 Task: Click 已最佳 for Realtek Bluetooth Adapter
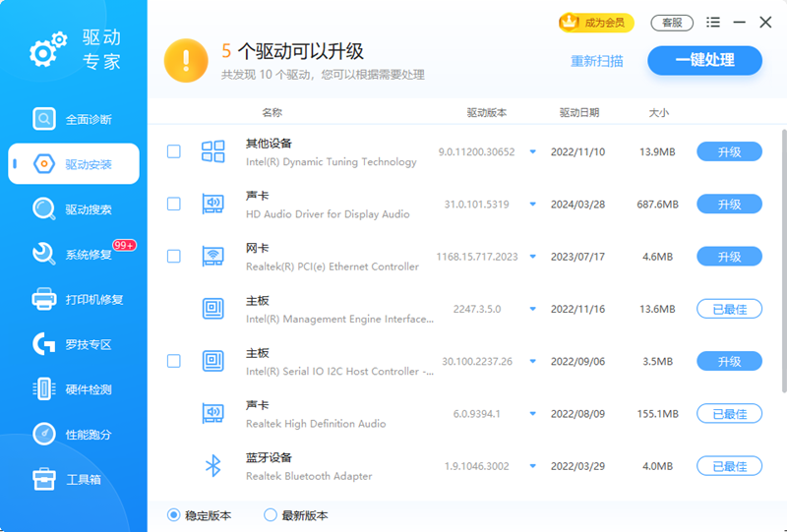(729, 466)
